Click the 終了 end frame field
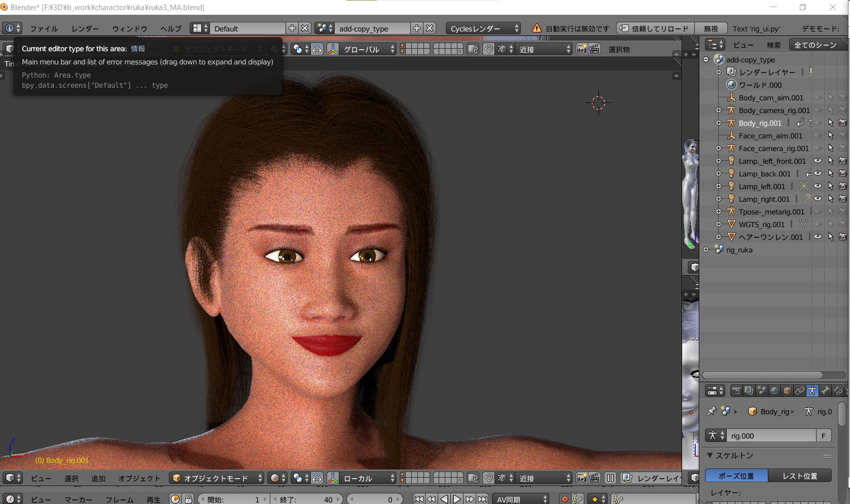The width and height of the screenshot is (850, 504). coord(307,499)
